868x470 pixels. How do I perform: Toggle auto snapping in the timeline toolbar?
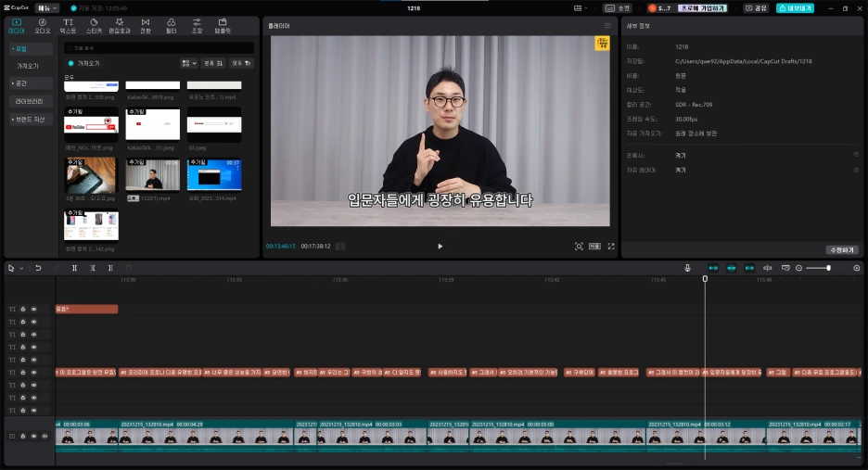pyautogui.click(x=732, y=268)
